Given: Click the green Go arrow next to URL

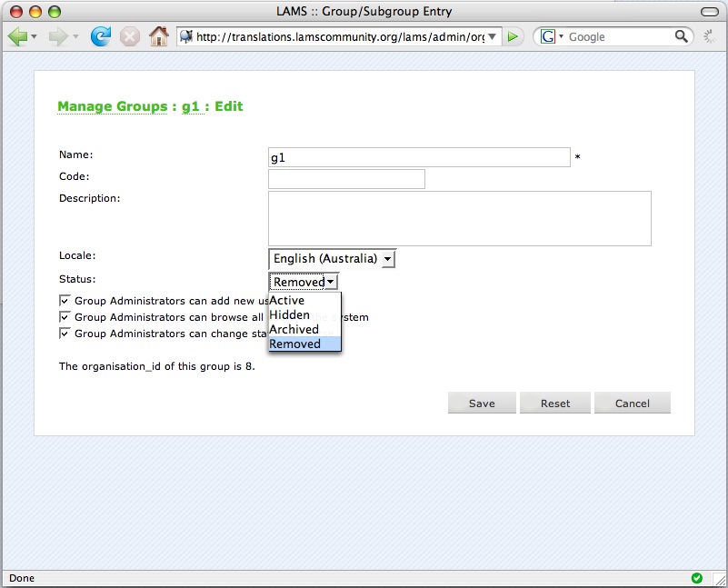Looking at the screenshot, I should 514,36.
